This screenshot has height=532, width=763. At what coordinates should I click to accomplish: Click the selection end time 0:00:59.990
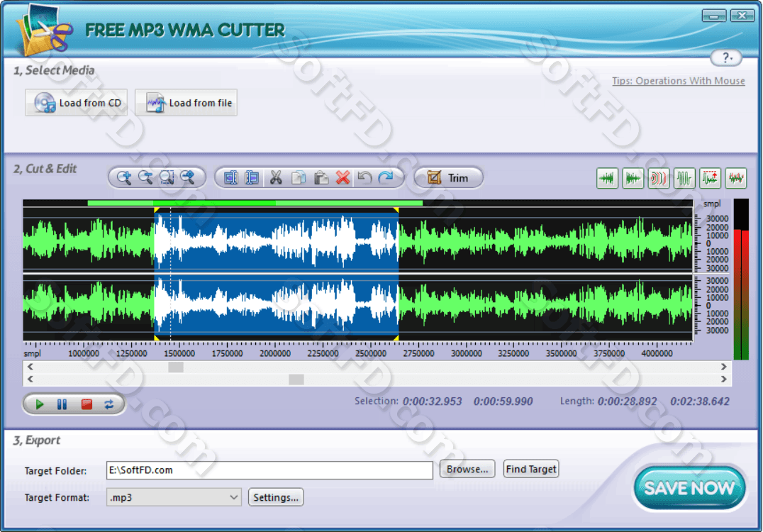[x=503, y=401]
